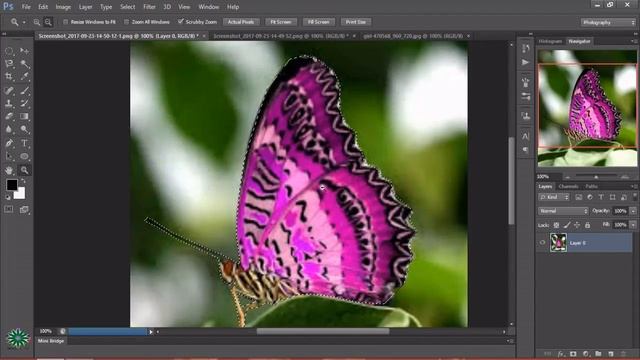
Task: Toggle lock all padlock icon
Action: (587, 225)
